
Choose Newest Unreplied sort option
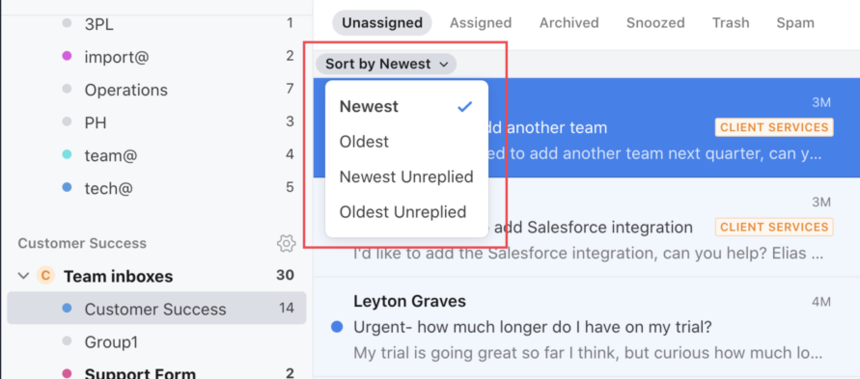coord(406,177)
